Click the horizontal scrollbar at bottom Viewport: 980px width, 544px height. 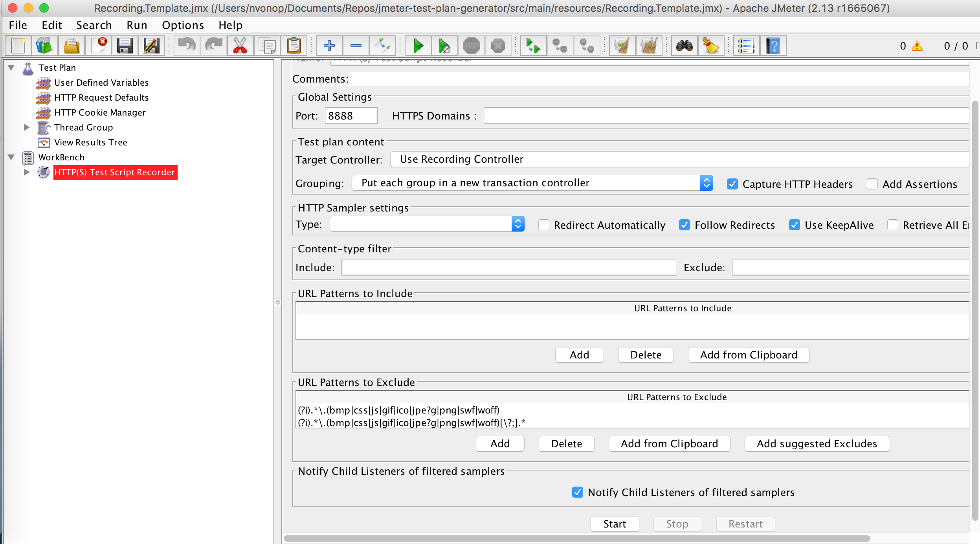576,538
